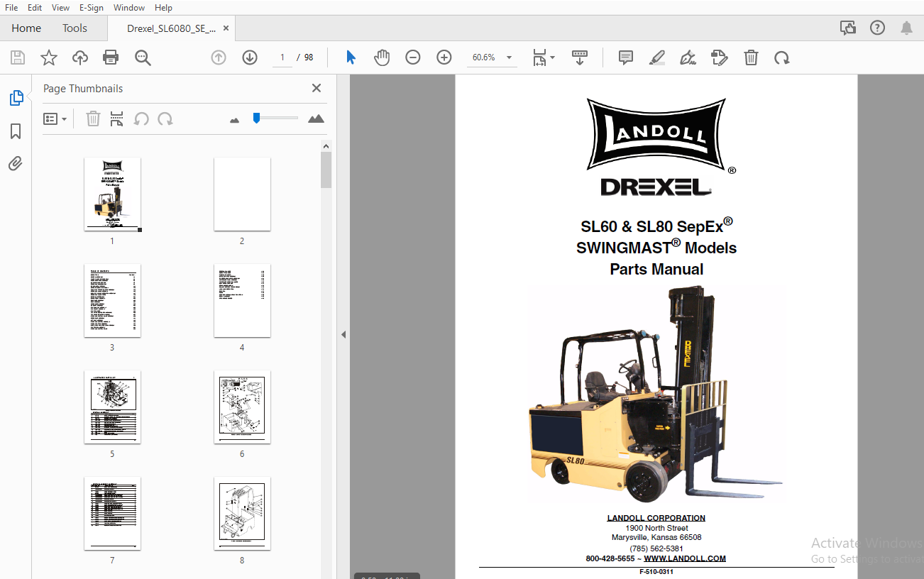Open the File menu

11,7
